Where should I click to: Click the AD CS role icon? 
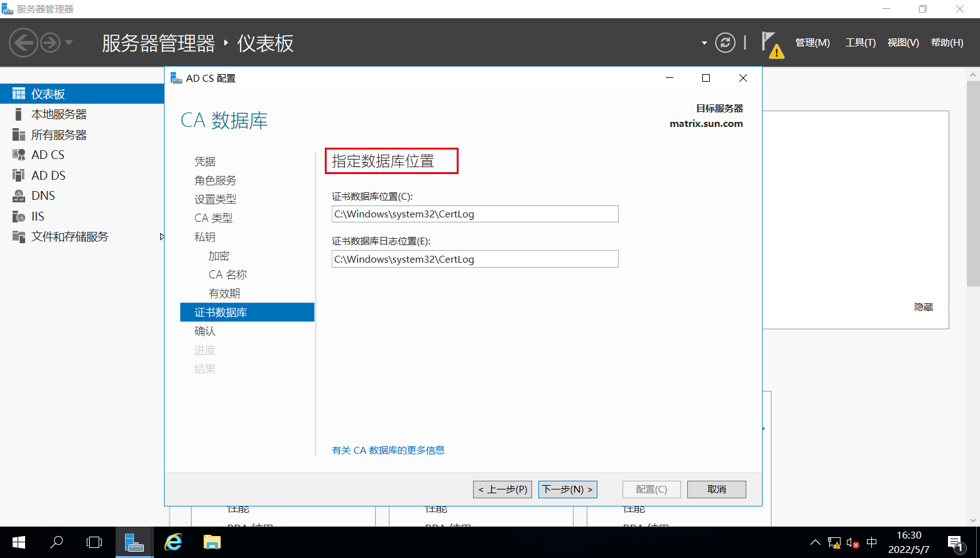click(19, 155)
